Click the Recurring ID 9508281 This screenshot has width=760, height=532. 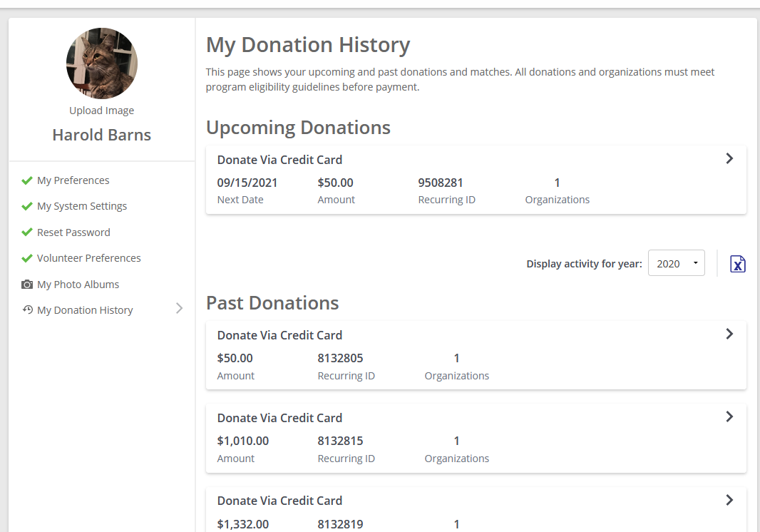point(441,183)
